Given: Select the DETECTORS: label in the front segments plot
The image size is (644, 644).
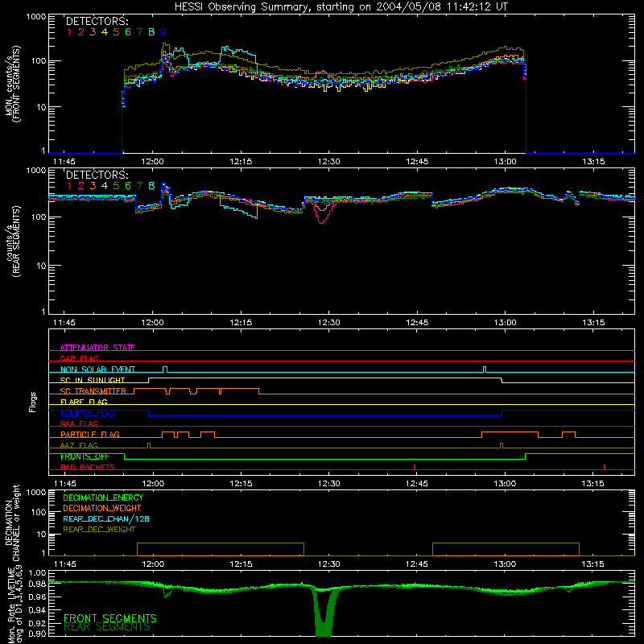Looking at the screenshot, I should (97, 22).
